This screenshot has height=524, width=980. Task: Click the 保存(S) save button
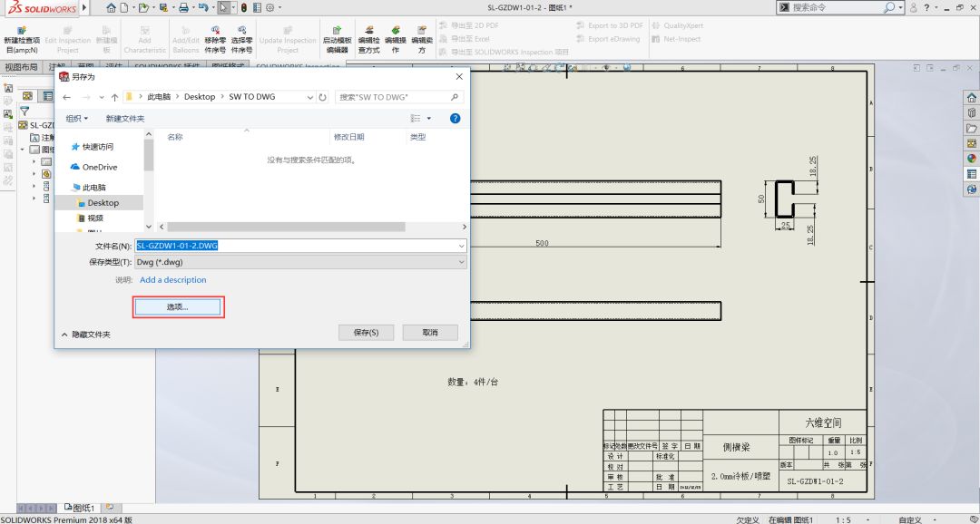click(x=367, y=333)
